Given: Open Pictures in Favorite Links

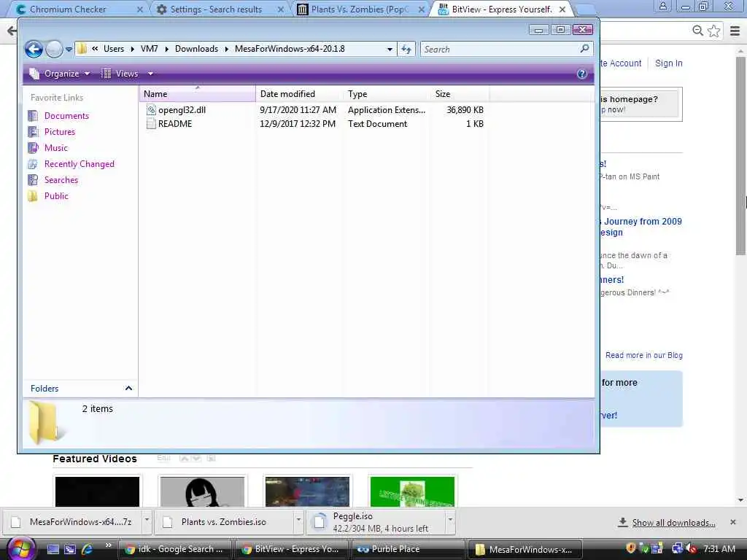Looking at the screenshot, I should [60, 132].
